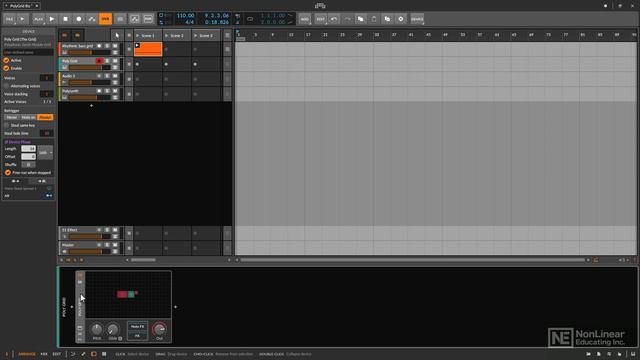
Task: Open the Device Phase units dropdown
Action: [x=45, y=153]
